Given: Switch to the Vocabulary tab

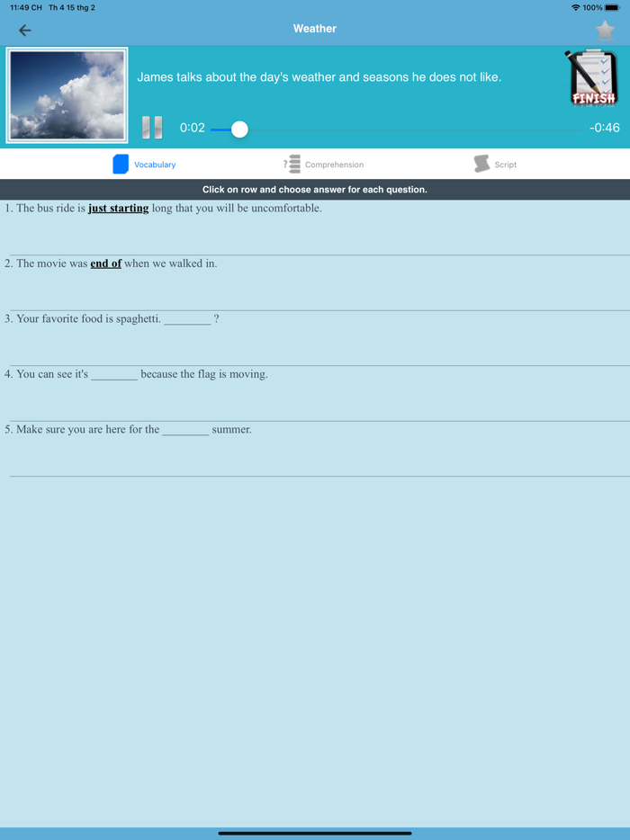Looking at the screenshot, I should pos(144,164).
